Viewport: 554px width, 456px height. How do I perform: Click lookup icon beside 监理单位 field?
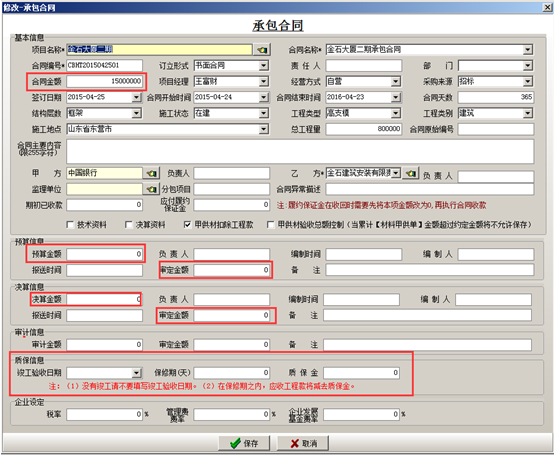(x=152, y=189)
